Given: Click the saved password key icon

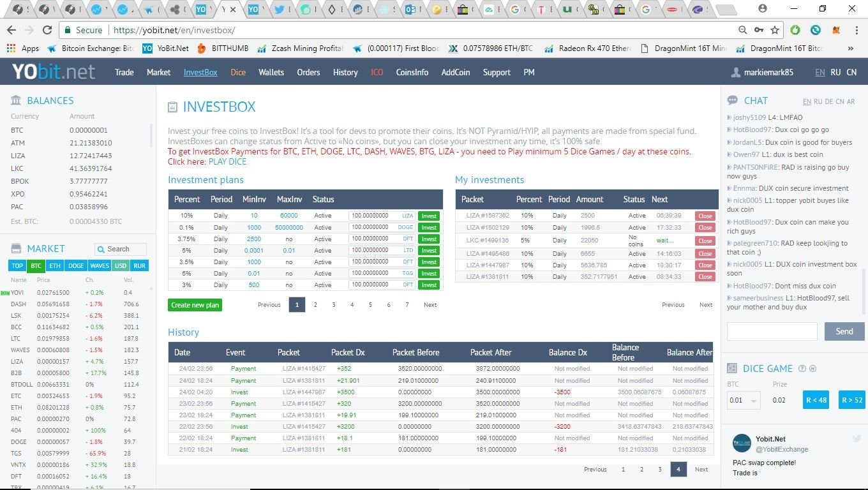Looking at the screenshot, I should coord(759,30).
